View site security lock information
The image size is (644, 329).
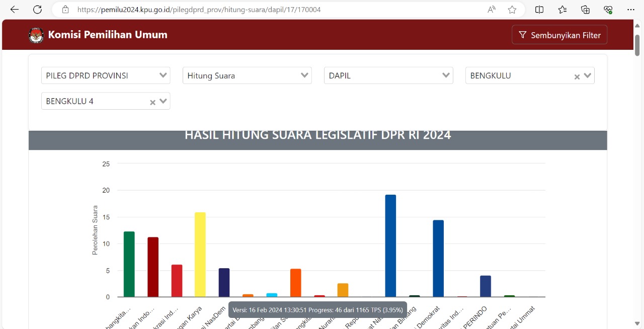click(x=65, y=10)
